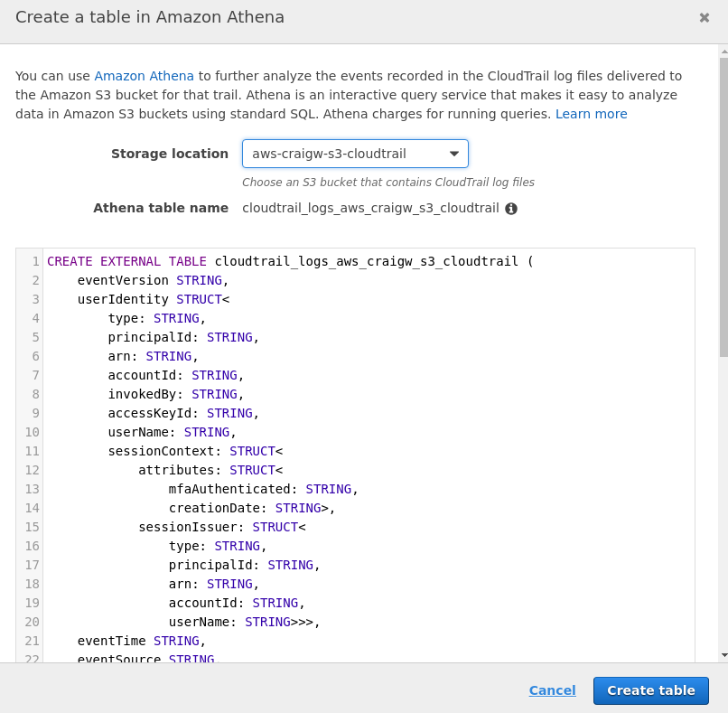The height and width of the screenshot is (713, 728).
Task: Place cursor on the eventVersion STRING line
Action: [153, 280]
